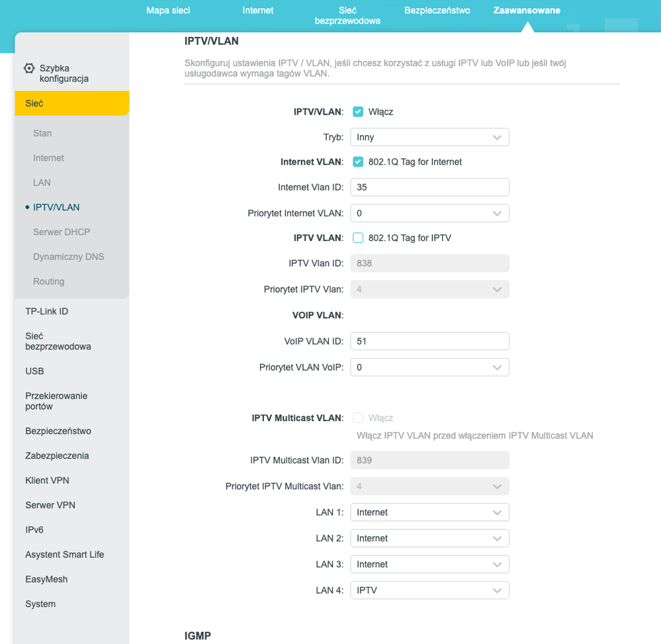Image resolution: width=661 pixels, height=644 pixels.
Task: Enable 802.1Q Tag for IPTV checkbox
Action: pyautogui.click(x=358, y=238)
